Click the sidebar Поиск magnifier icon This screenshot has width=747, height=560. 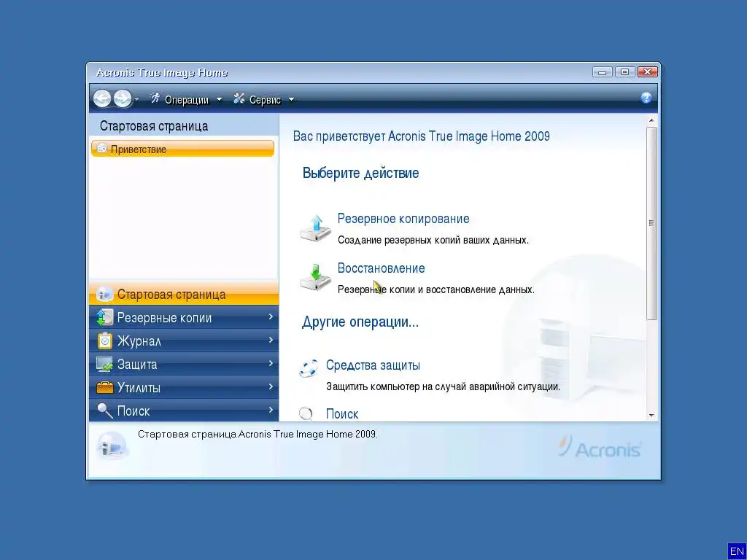(x=104, y=410)
